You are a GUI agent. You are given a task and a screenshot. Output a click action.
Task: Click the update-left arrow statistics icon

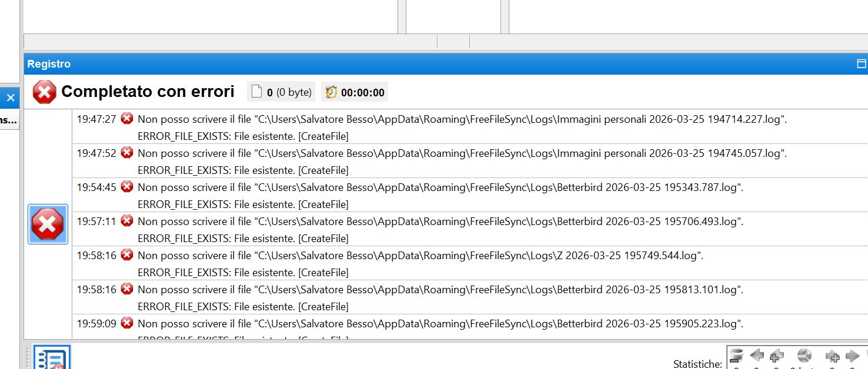point(757,355)
